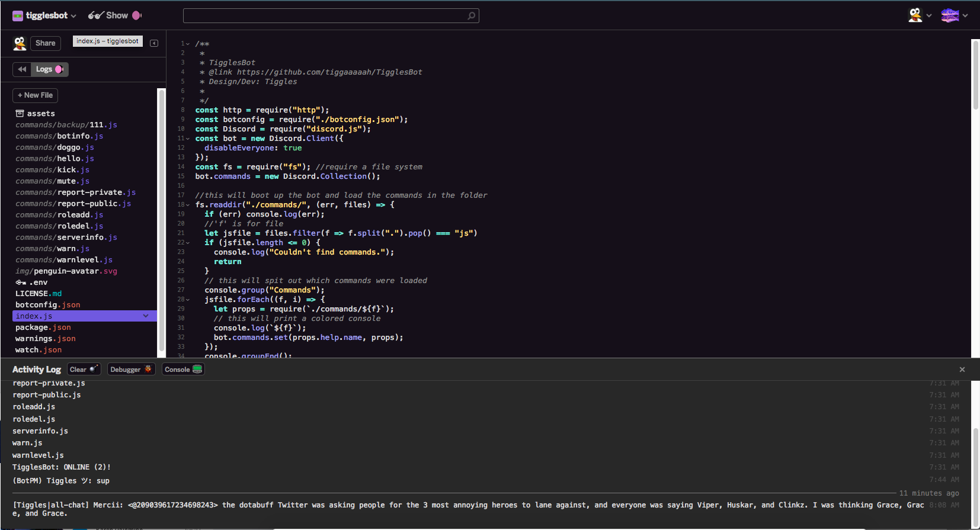Open commands/doggo.js file

tap(55, 147)
